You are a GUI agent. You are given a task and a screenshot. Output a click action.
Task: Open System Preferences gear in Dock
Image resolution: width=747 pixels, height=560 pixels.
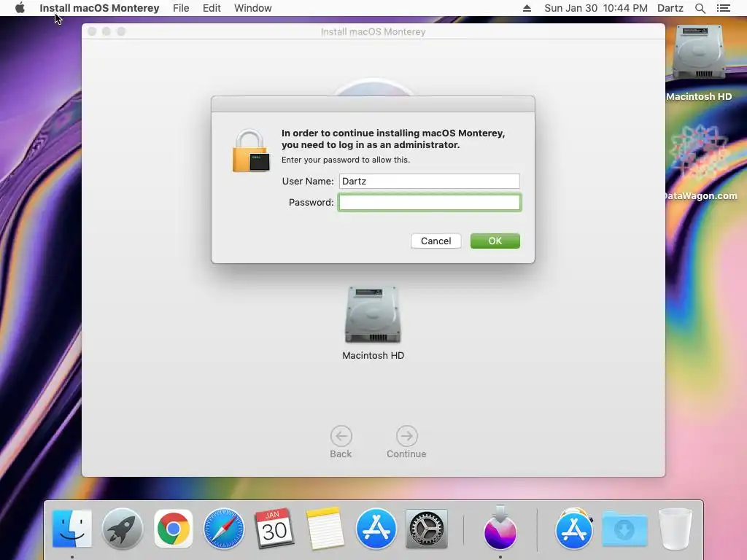tap(426, 529)
